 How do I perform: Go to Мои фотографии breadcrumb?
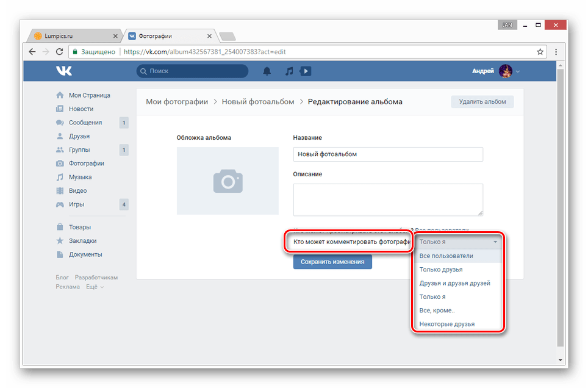click(177, 102)
